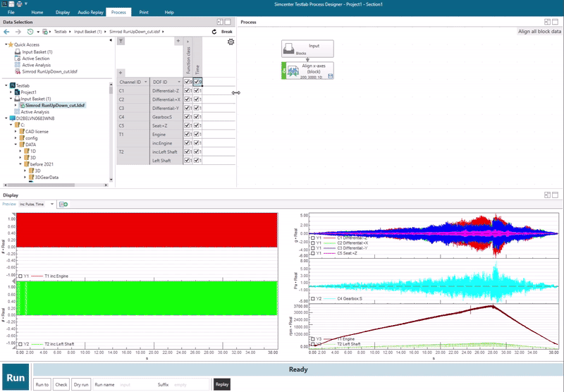Screen dimensions: 564x392
Task: Toggle the green On strip of Align block
Action: tap(284, 71)
